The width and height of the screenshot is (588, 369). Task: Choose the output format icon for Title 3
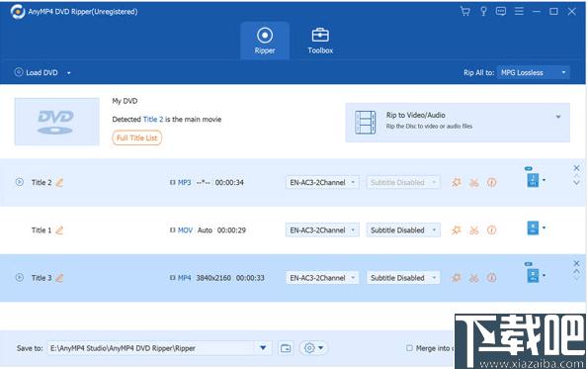pyautogui.click(x=533, y=276)
